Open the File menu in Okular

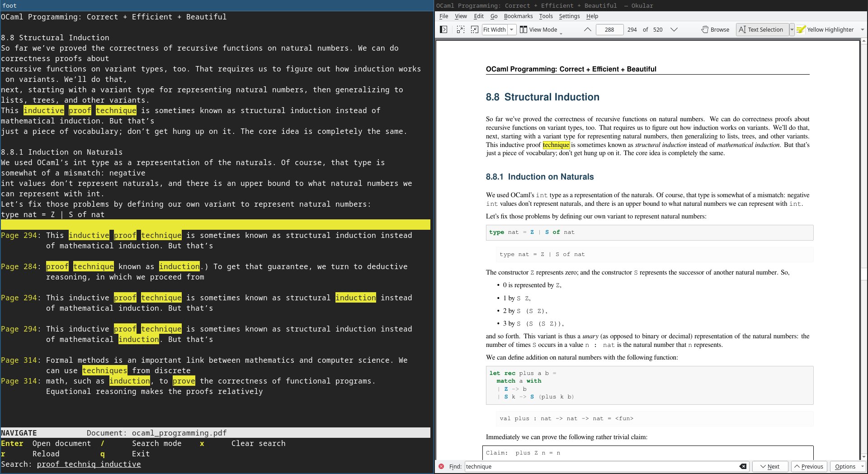[x=443, y=16]
